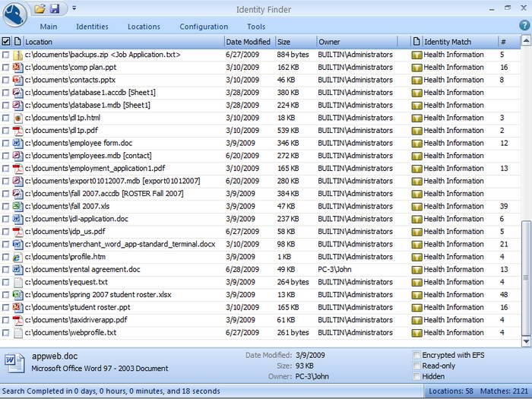Switch to the Main tab
532x399 pixels.
pyautogui.click(x=49, y=27)
